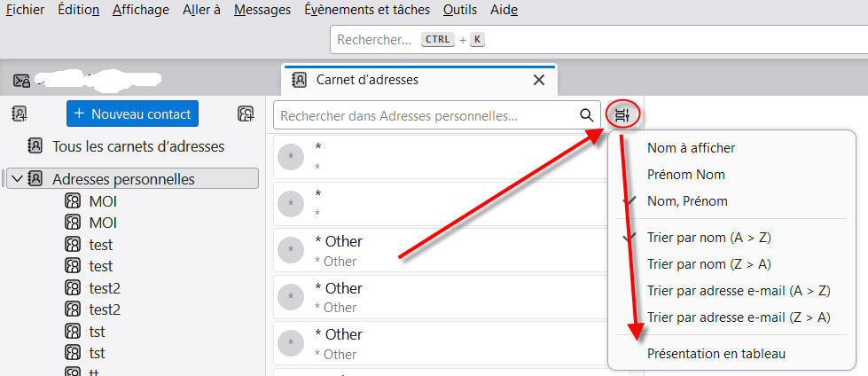Open the Évènements et tâches menu
Screen dimensions: 868x376
click(x=366, y=10)
